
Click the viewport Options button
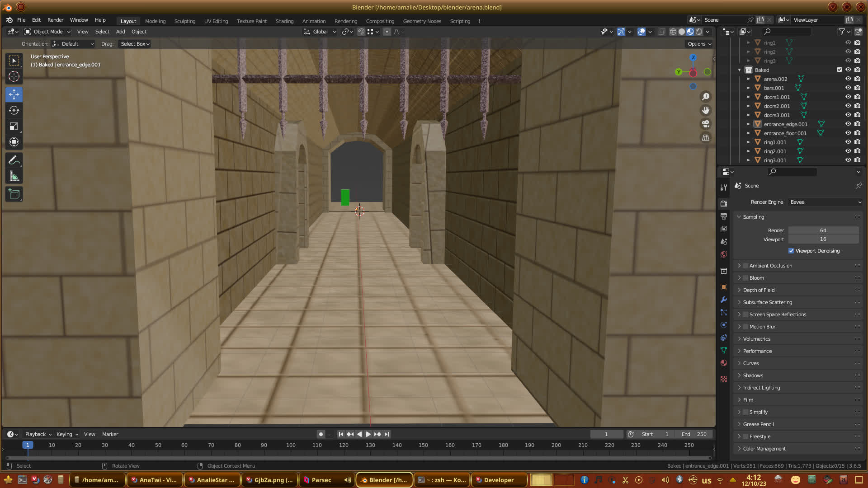tap(699, 44)
